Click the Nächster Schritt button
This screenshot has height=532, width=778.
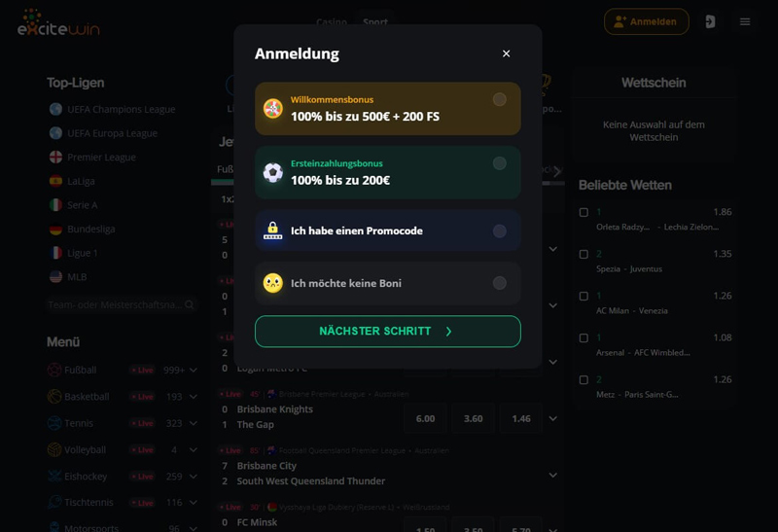(387, 332)
